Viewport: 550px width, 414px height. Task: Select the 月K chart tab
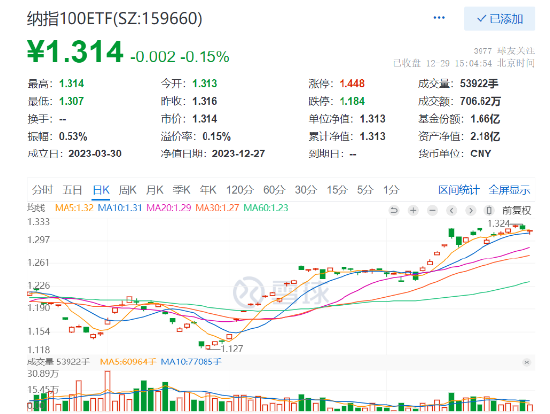[155, 190]
